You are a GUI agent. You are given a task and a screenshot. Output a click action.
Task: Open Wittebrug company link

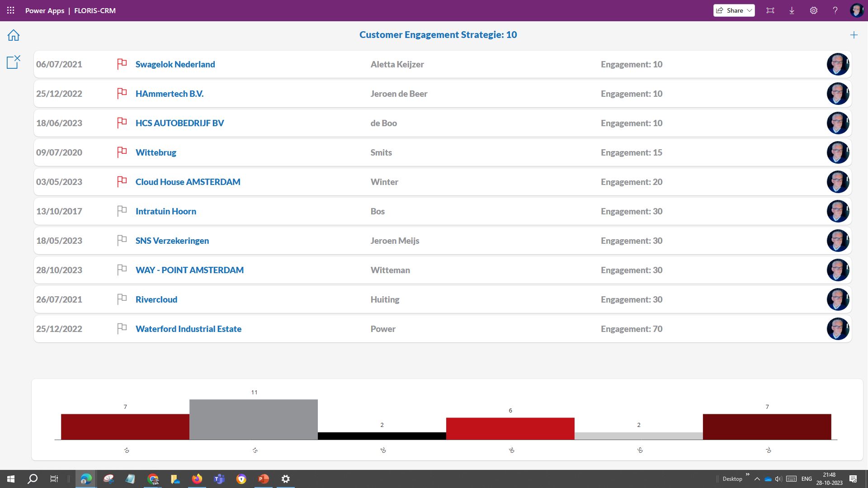[x=156, y=152]
